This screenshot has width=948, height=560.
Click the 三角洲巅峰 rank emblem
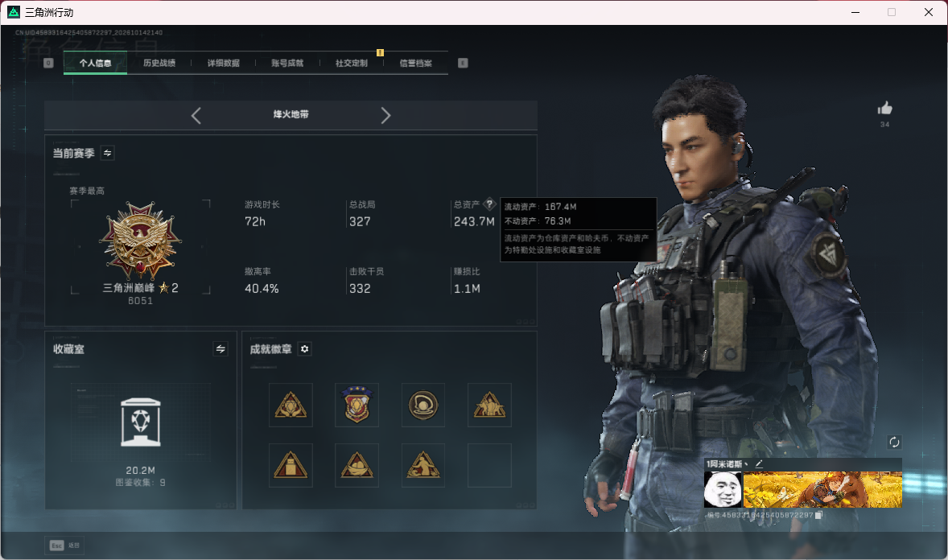coord(140,241)
